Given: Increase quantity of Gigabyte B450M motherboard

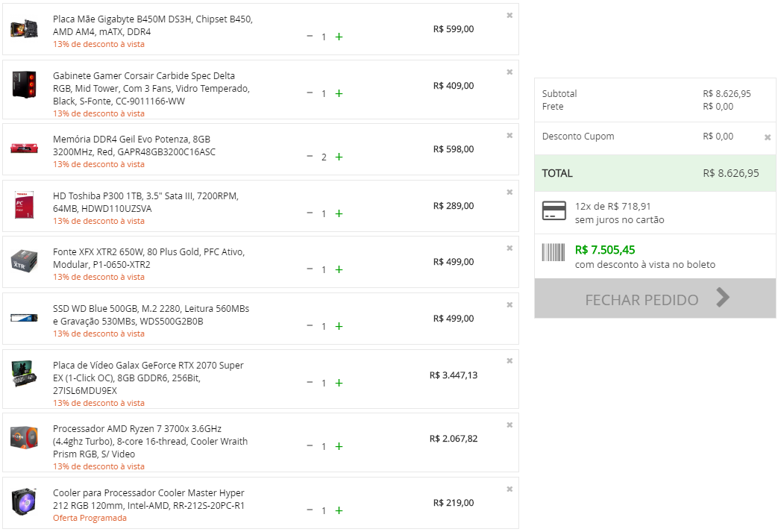Looking at the screenshot, I should (x=339, y=37).
